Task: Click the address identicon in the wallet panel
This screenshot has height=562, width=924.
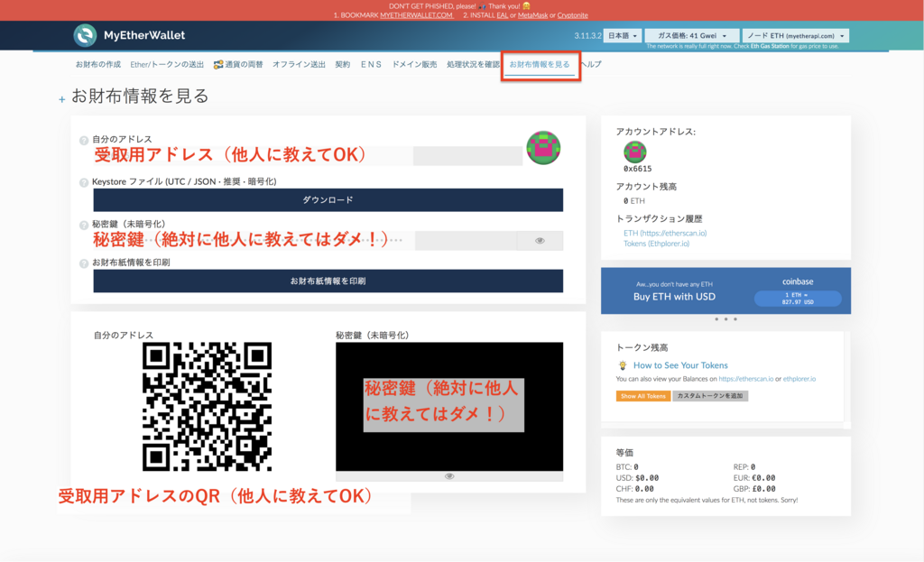Action: 543,148
